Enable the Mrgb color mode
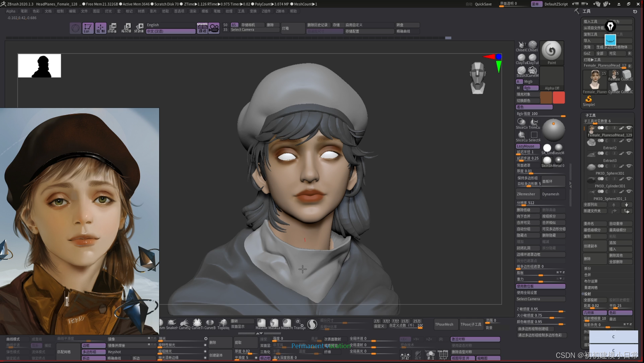Image resolution: width=644 pixels, height=363 pixels. [528, 81]
